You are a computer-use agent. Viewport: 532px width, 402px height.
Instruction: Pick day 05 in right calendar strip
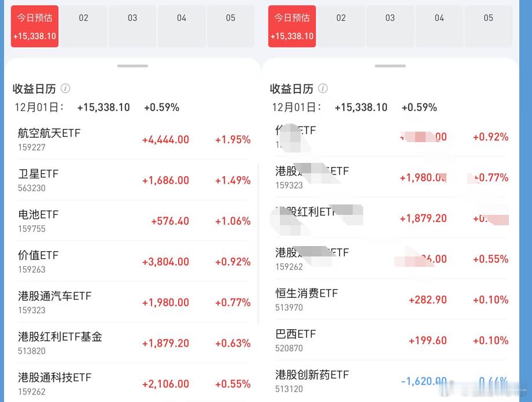tap(489, 27)
